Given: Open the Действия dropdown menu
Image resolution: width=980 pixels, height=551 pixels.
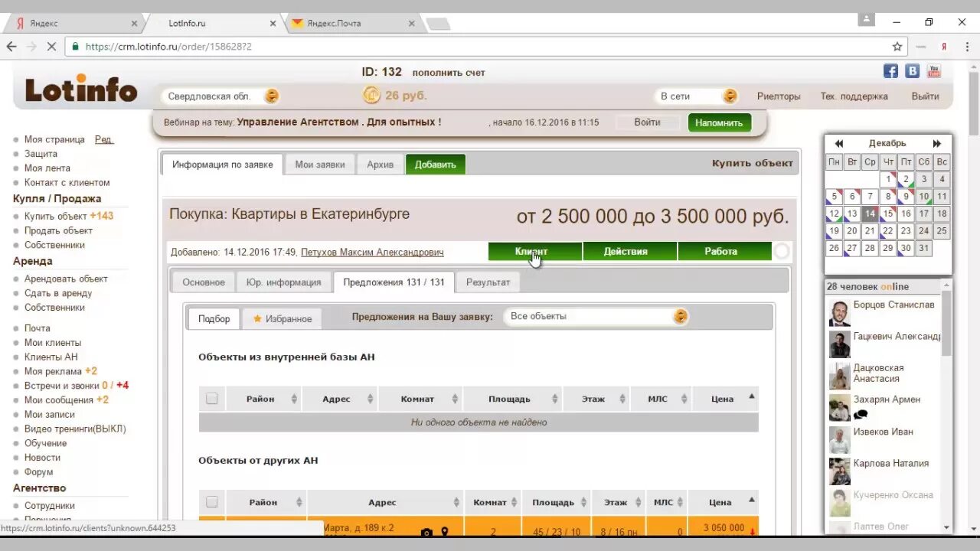Looking at the screenshot, I should click(629, 251).
